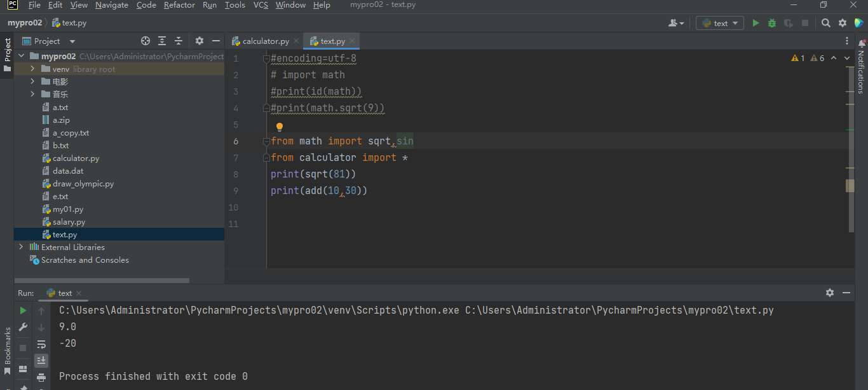Screen dimensions: 868x390
Task: Hide the Run panel using minus icon
Action: 846,293
